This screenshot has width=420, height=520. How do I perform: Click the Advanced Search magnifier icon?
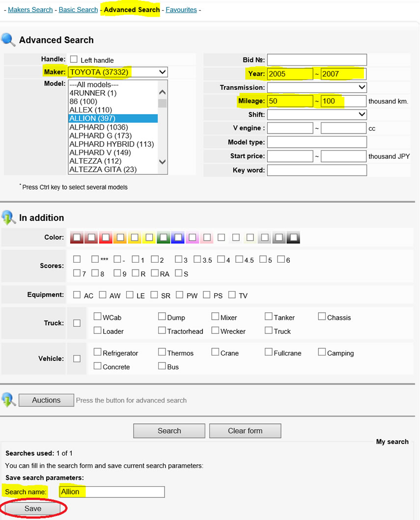(x=9, y=40)
